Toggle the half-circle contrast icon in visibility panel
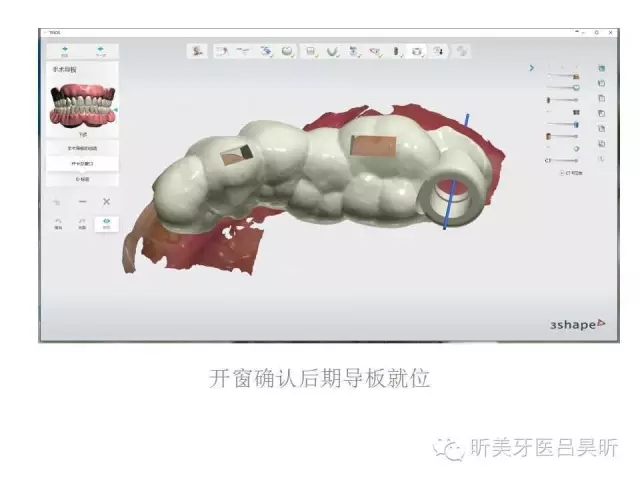Screen dimensions: 640x480 (576, 147)
